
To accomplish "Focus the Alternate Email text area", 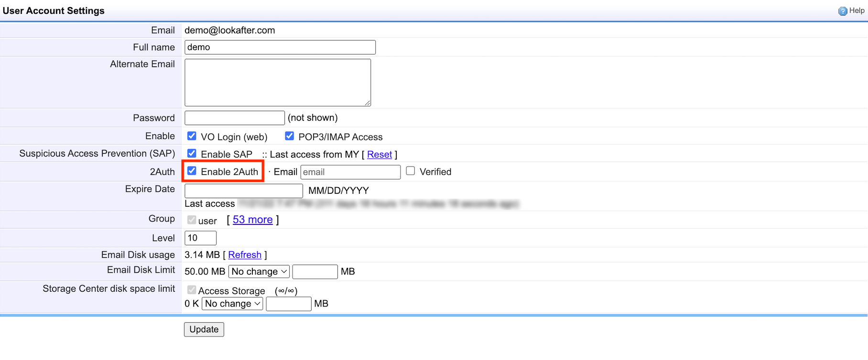I will tap(277, 82).
